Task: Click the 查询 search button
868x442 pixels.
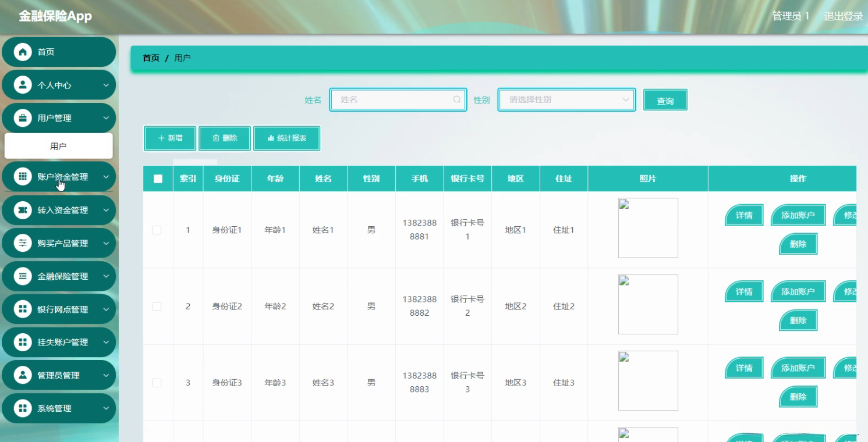Action: pyautogui.click(x=665, y=100)
